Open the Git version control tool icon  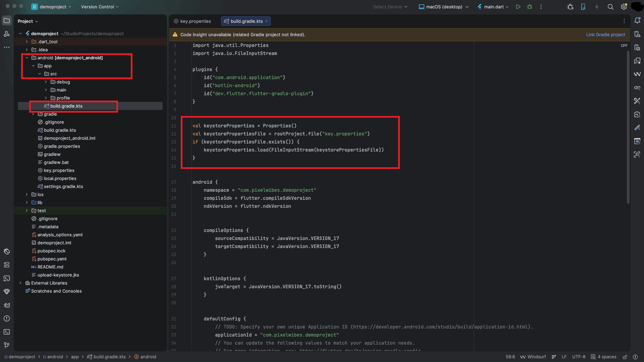(x=6, y=345)
